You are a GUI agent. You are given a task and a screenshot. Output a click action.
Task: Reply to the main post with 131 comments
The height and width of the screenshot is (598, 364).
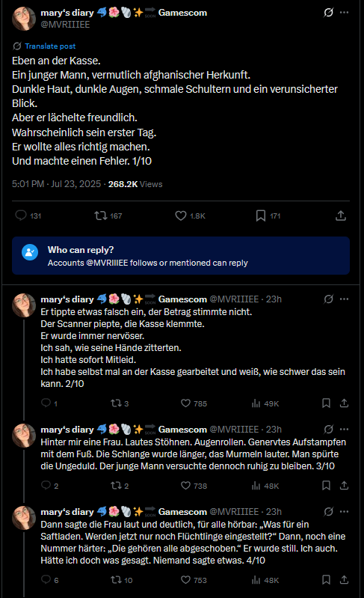21,216
